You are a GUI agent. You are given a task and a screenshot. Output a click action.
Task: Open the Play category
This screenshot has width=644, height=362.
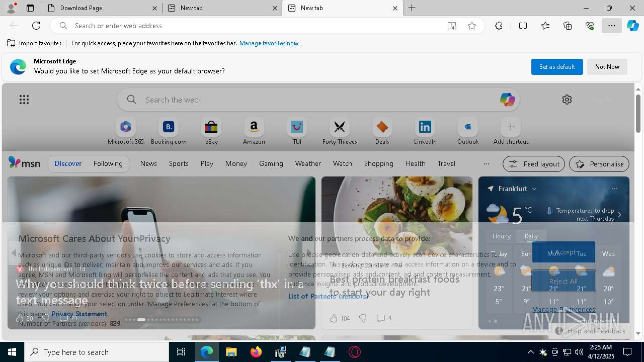207,163
